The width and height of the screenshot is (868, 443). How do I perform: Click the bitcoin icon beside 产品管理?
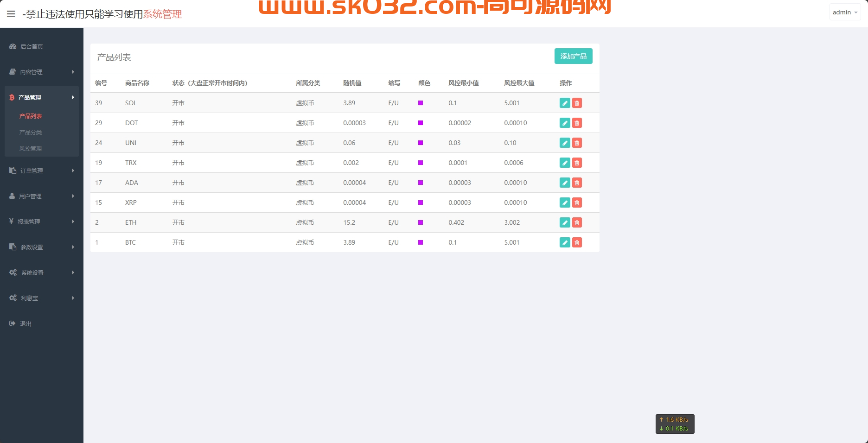click(x=12, y=97)
